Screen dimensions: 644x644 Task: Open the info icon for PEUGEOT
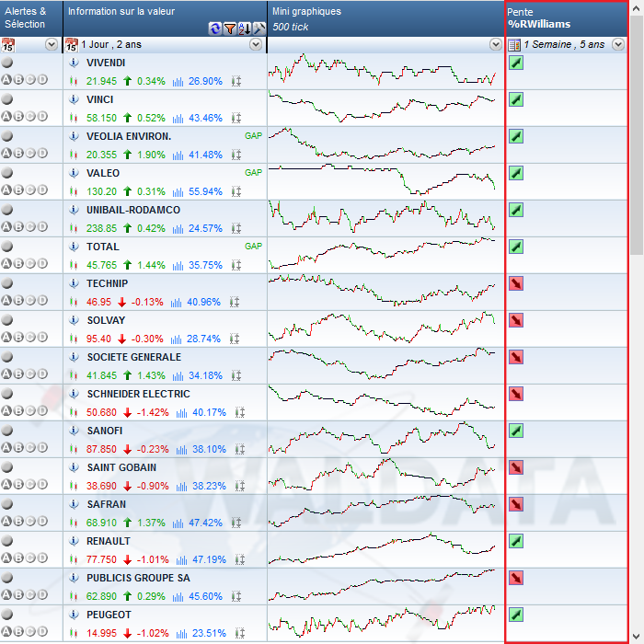pos(74,615)
